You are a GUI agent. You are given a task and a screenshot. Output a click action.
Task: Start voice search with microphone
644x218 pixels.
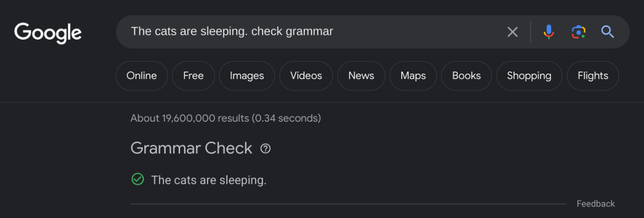tap(548, 32)
